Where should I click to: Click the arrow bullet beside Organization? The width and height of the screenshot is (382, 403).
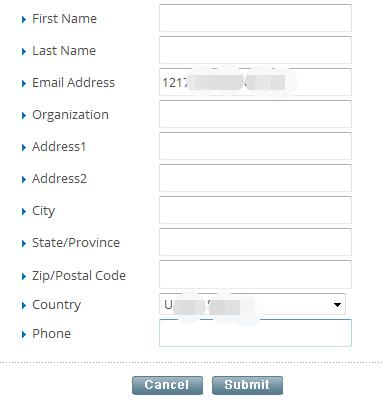(x=24, y=115)
